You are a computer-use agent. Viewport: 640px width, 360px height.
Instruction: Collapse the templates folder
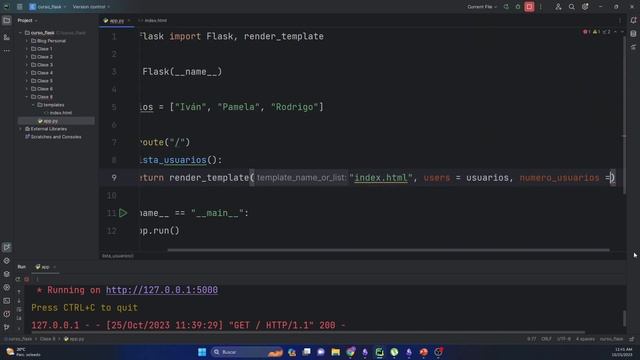point(33,105)
